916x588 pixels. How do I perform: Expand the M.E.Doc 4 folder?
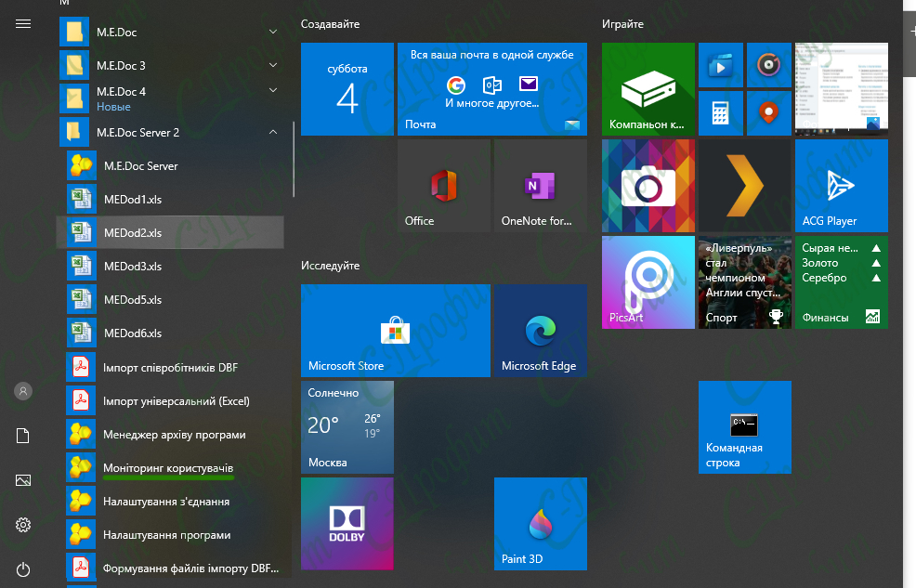(171, 98)
